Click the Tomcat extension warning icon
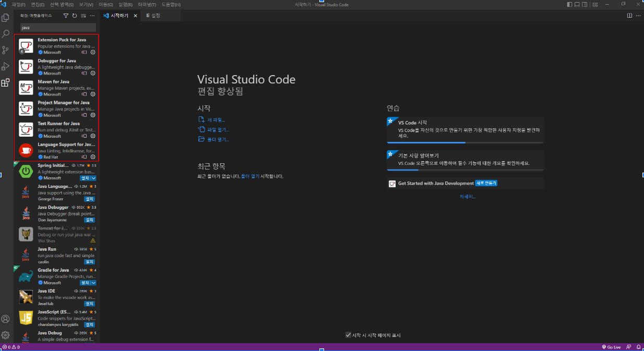The image size is (644, 351). coord(93,241)
